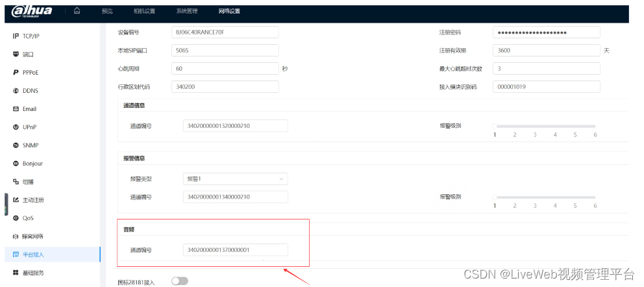Image resolution: width=644 pixels, height=287 pixels.
Task: Click the Dahua logo
Action: [x=32, y=11]
